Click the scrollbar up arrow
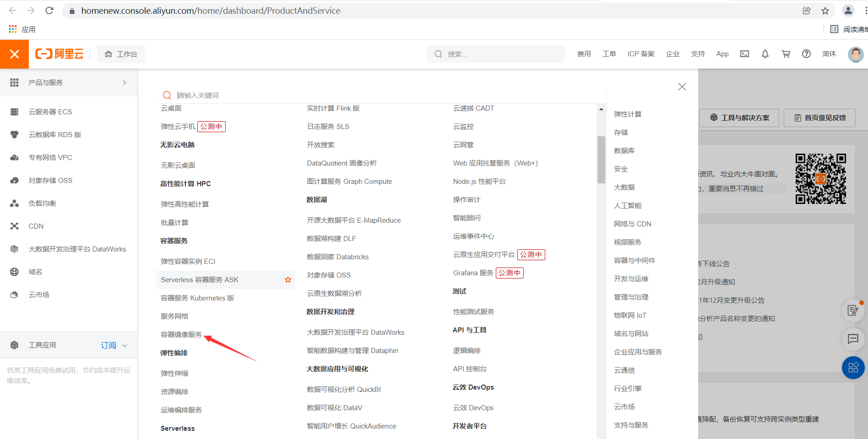 point(601,109)
